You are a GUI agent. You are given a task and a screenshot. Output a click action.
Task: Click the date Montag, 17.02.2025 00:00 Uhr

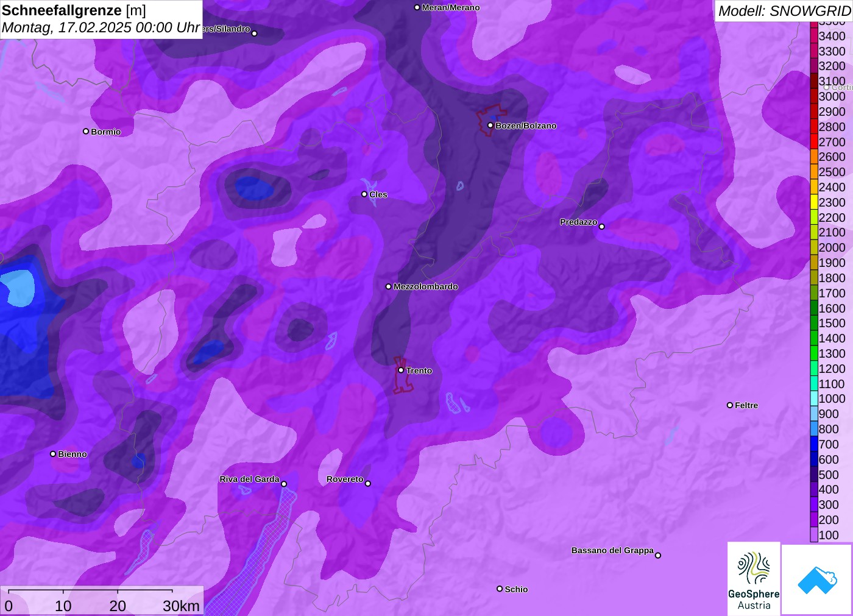tap(101, 27)
